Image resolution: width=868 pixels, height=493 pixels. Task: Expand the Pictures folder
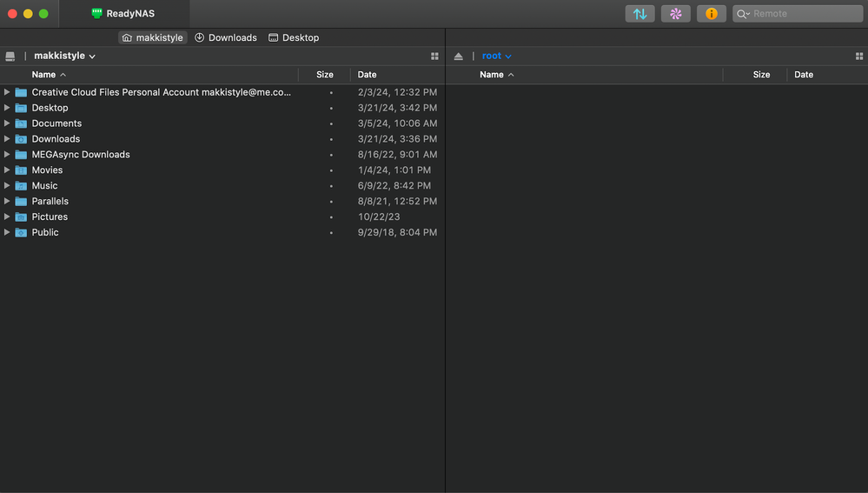(7, 216)
